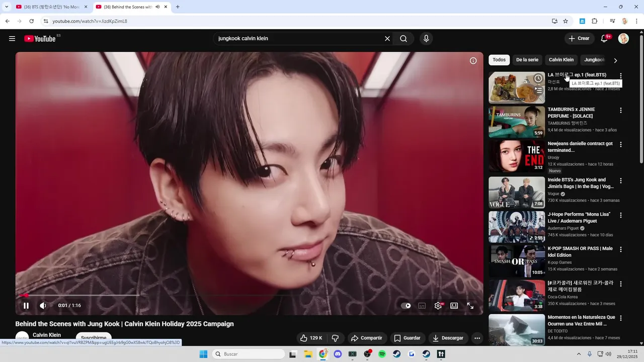
Task: Open J-Hope Mona Lisa video title
Action: coord(579,218)
